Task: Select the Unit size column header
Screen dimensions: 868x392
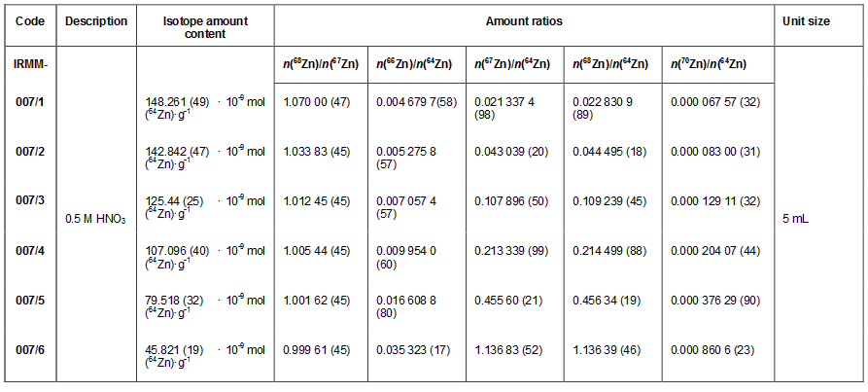Action: click(806, 21)
